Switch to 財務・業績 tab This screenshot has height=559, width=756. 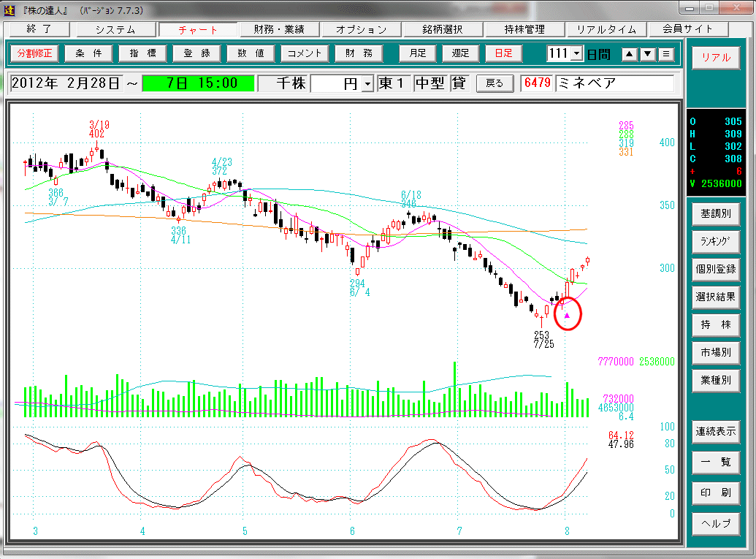tap(279, 30)
